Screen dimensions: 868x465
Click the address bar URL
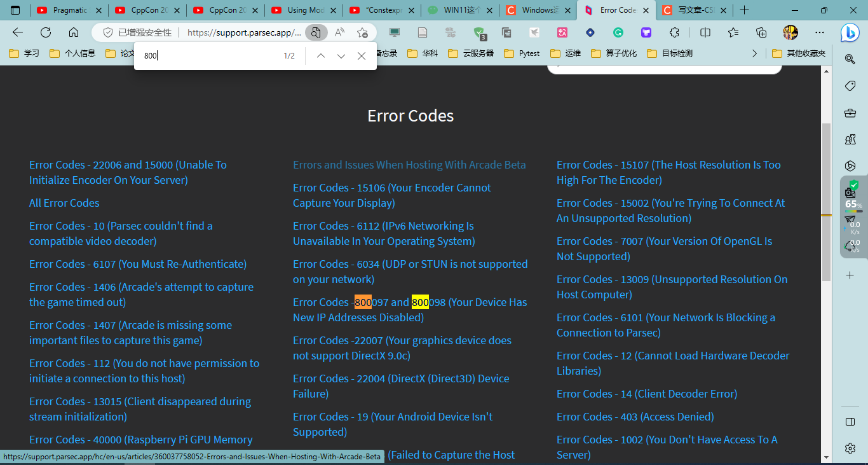[x=244, y=32]
